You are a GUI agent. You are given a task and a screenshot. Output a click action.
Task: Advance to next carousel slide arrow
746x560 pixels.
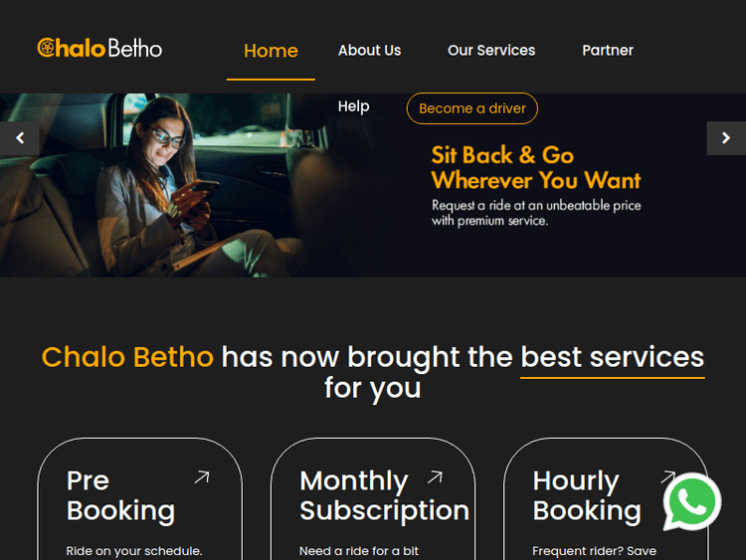coord(726,138)
